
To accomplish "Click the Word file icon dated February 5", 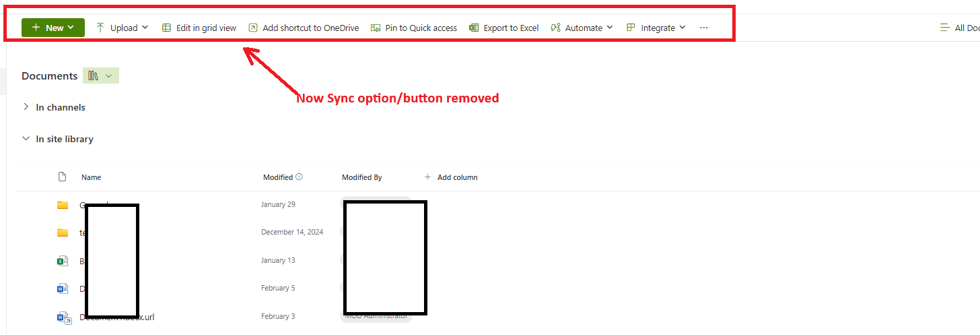I will pos(63,288).
